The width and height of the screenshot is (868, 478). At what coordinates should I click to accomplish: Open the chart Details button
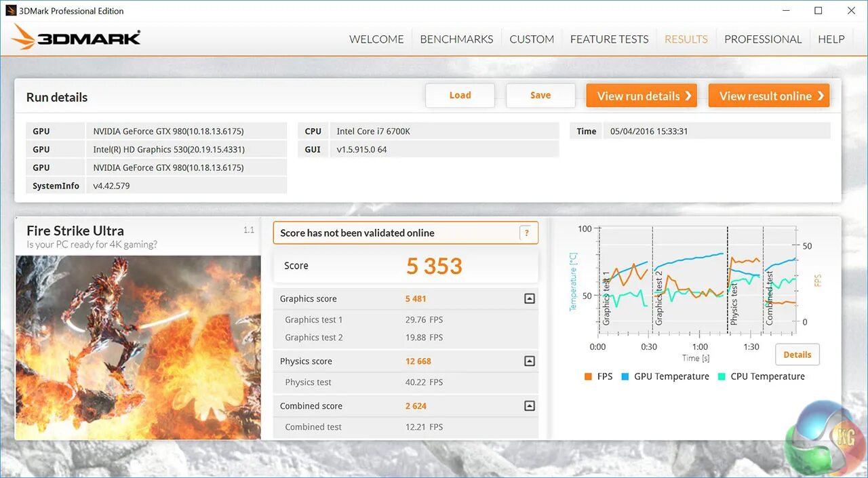click(x=797, y=355)
